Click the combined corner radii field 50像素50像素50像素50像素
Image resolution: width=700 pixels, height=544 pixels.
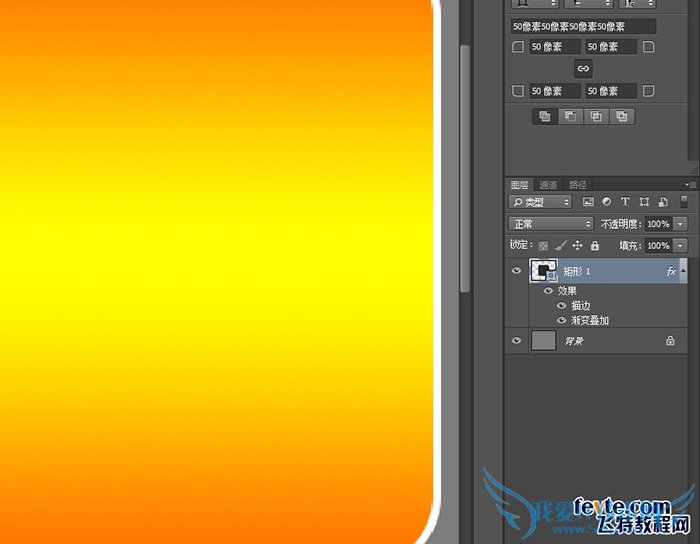point(583,26)
